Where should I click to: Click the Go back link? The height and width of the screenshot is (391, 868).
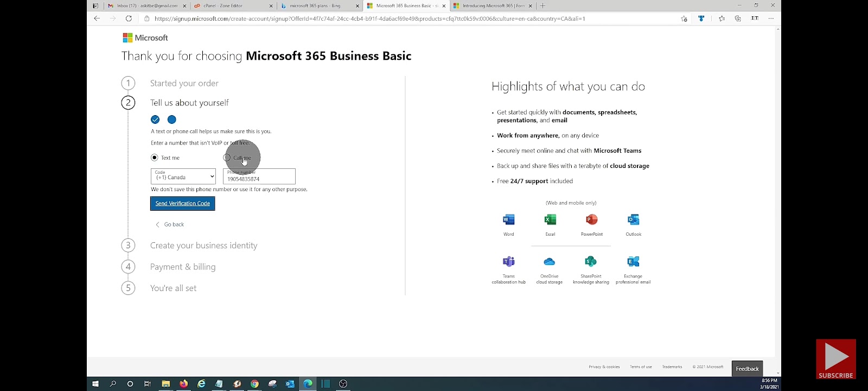(170, 224)
